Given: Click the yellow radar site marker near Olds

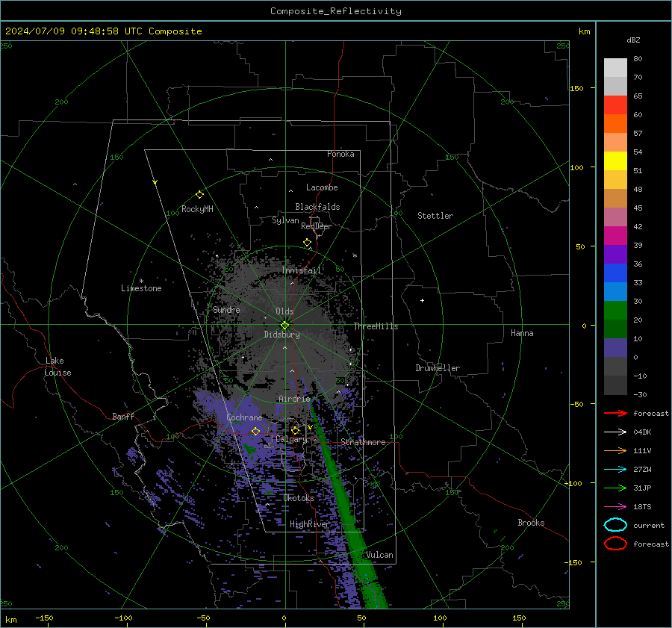Looking at the screenshot, I should coord(284,326).
